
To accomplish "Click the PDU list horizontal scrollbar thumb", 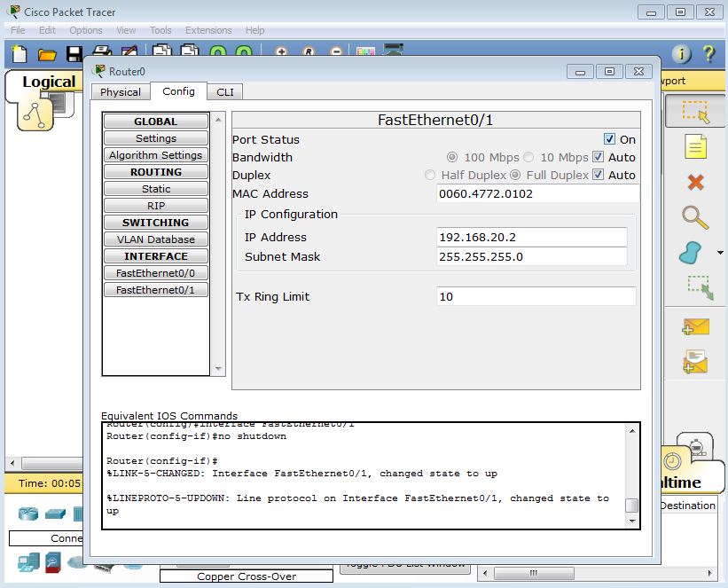I will [534, 573].
